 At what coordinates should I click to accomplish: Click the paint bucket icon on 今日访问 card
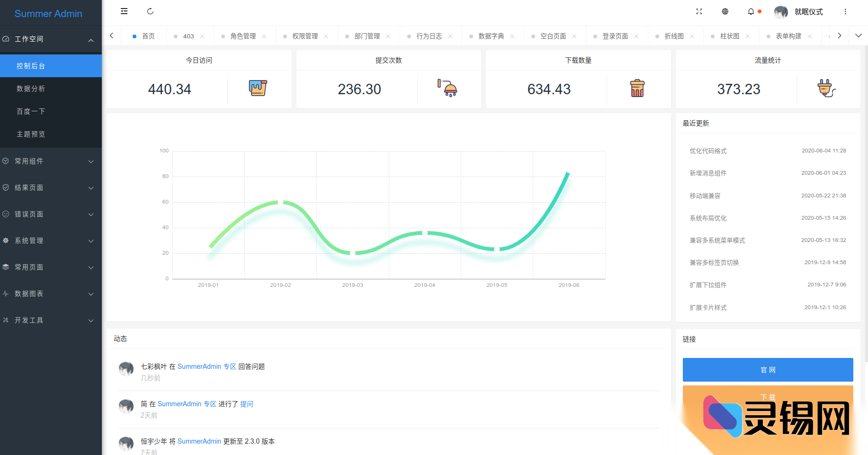coord(259,89)
